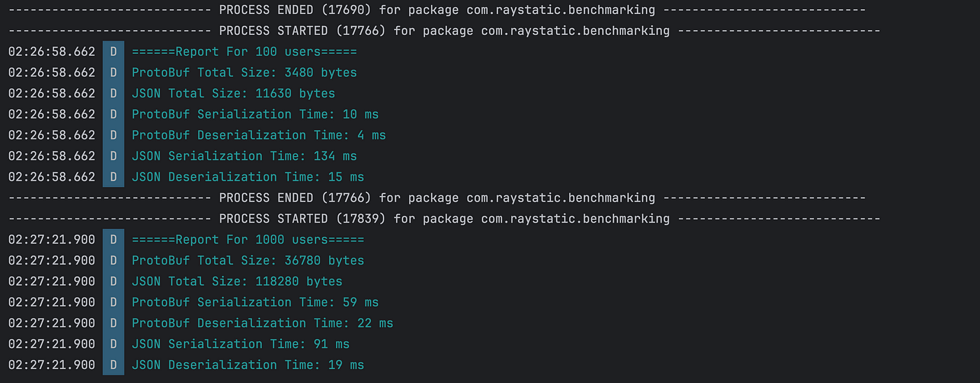Click the 02:27:21.900 timestamp on the last row
Viewport: 980px width, 383px height.
(x=52, y=365)
